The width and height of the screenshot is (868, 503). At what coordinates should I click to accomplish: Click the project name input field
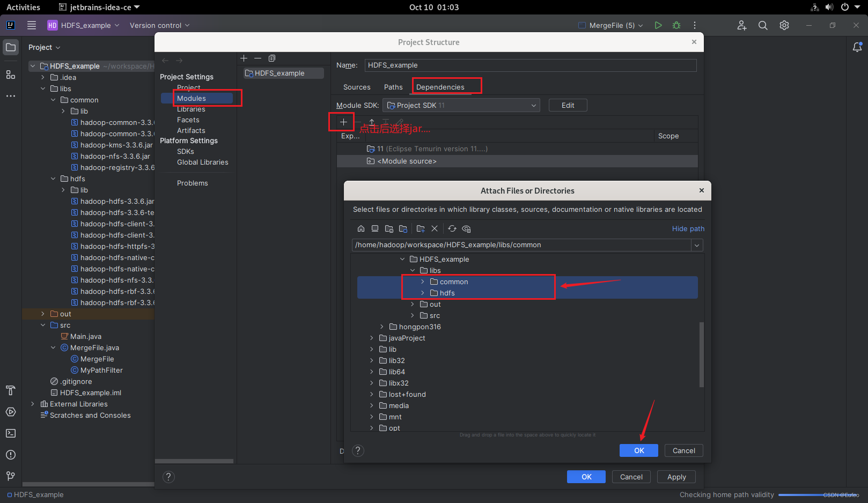click(530, 65)
